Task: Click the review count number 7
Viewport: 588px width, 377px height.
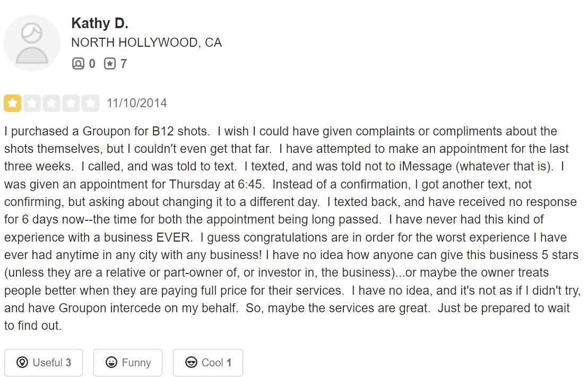Action: (x=124, y=64)
